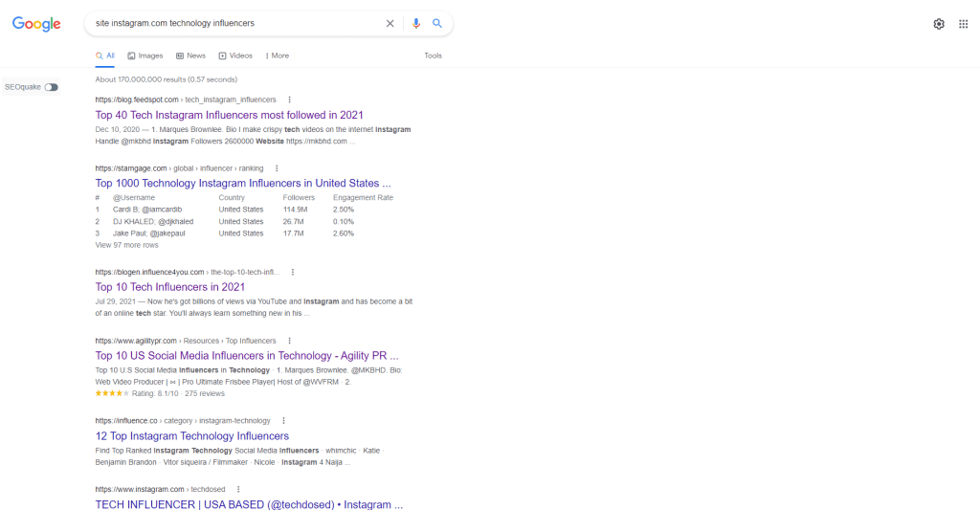
Task: Click the blogen.influence4you.com URL breadcrumb
Action: [x=188, y=272]
